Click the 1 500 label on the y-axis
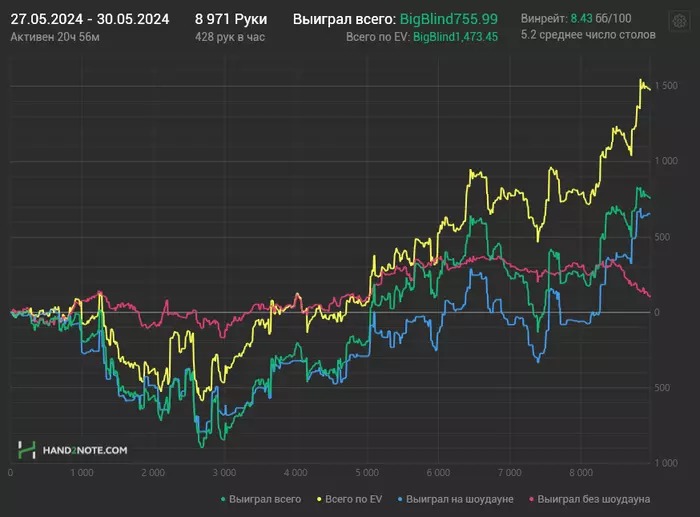This screenshot has height=517, width=700. pyautogui.click(x=666, y=86)
